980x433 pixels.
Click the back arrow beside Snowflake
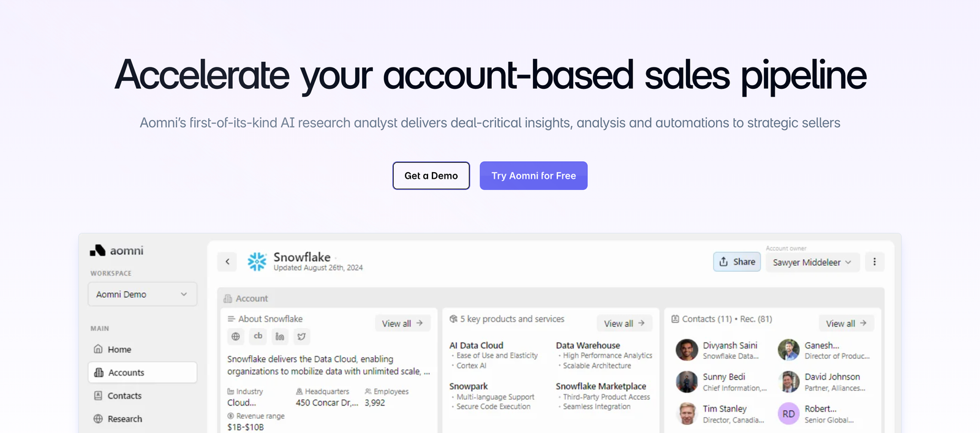[227, 262]
